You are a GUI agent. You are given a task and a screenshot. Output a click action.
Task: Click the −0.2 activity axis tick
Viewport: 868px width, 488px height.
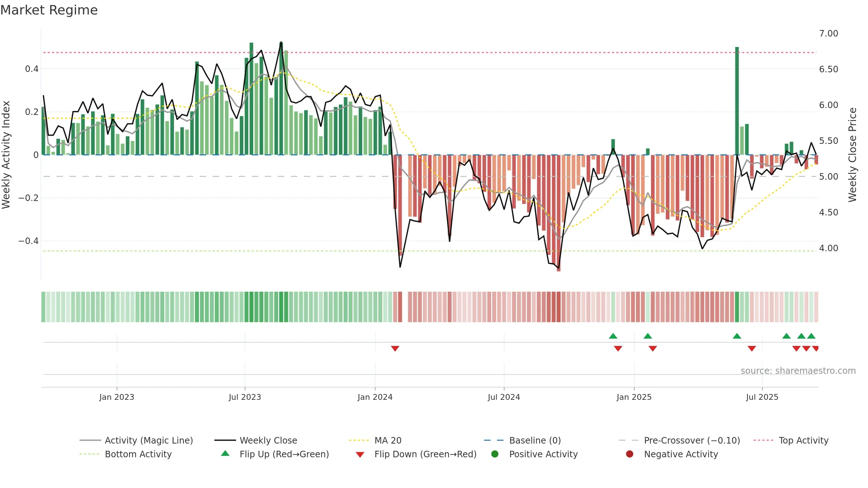(x=29, y=198)
